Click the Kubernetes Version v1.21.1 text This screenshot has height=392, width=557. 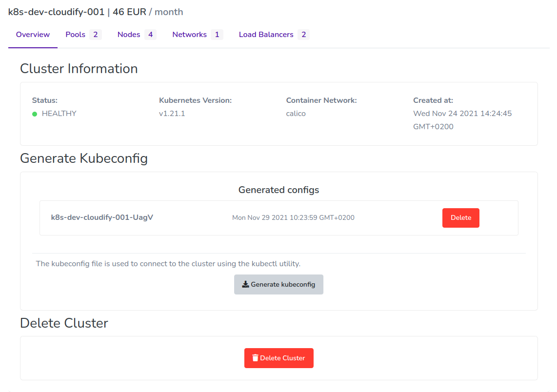coord(172,113)
